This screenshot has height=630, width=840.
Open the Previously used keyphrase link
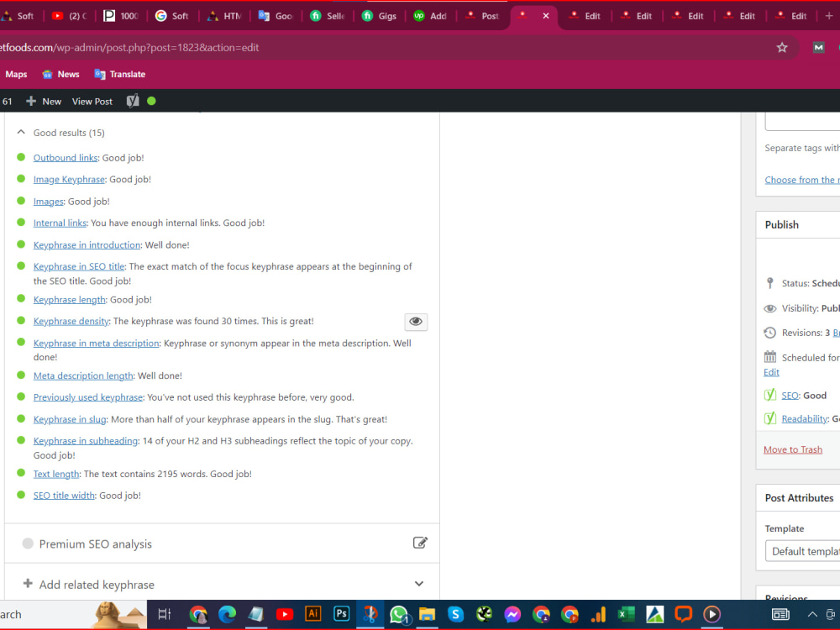click(x=88, y=397)
